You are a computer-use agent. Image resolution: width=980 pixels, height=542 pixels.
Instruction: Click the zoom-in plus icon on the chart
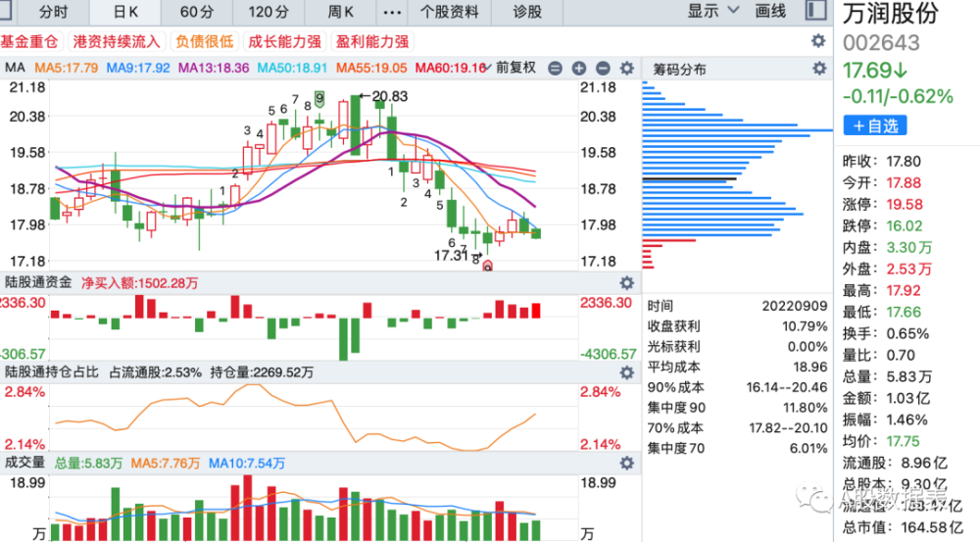coord(579,69)
